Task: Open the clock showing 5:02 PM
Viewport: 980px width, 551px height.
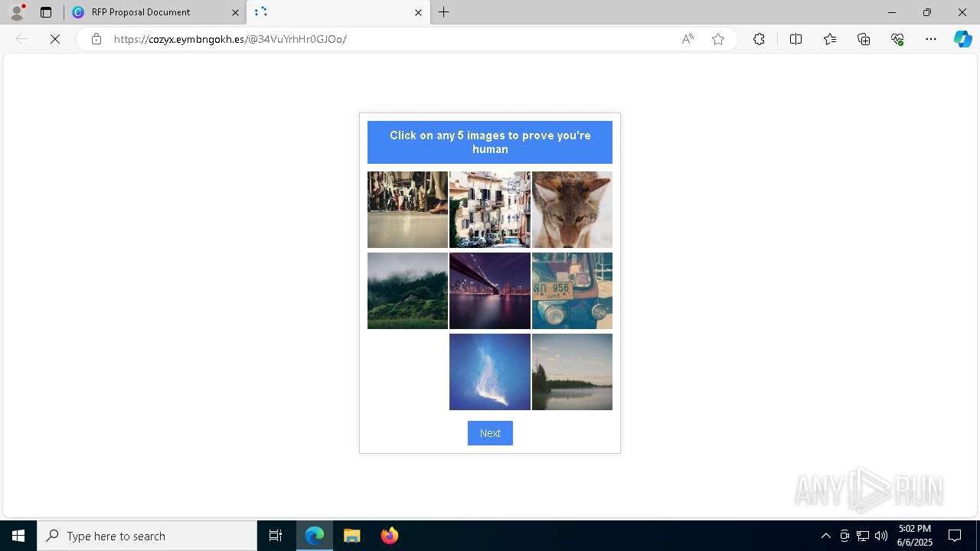Action: click(x=914, y=536)
